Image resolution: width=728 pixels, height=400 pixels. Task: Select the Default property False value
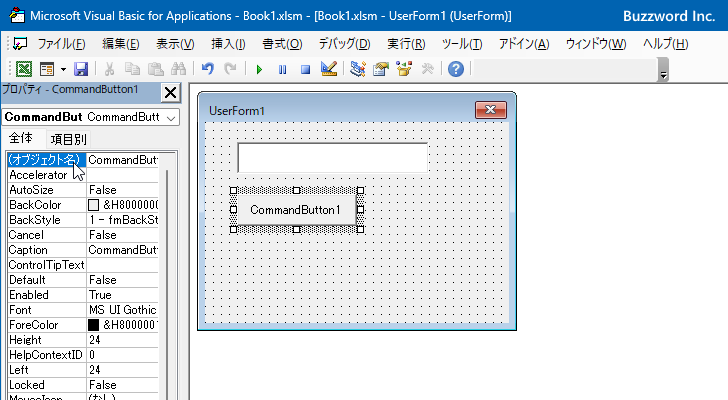[x=123, y=280]
